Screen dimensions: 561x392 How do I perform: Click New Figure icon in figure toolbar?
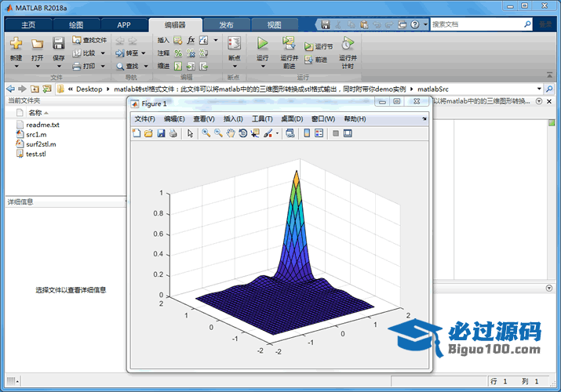137,133
